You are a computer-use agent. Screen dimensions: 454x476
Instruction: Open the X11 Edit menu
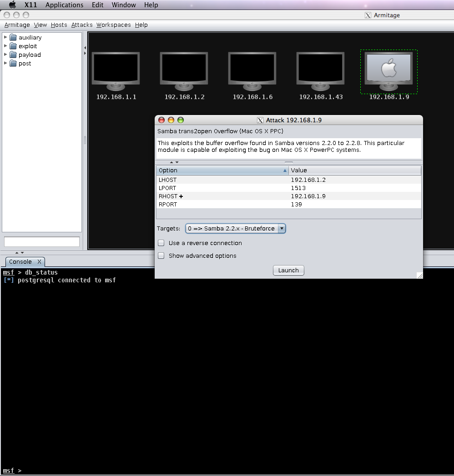[97, 5]
